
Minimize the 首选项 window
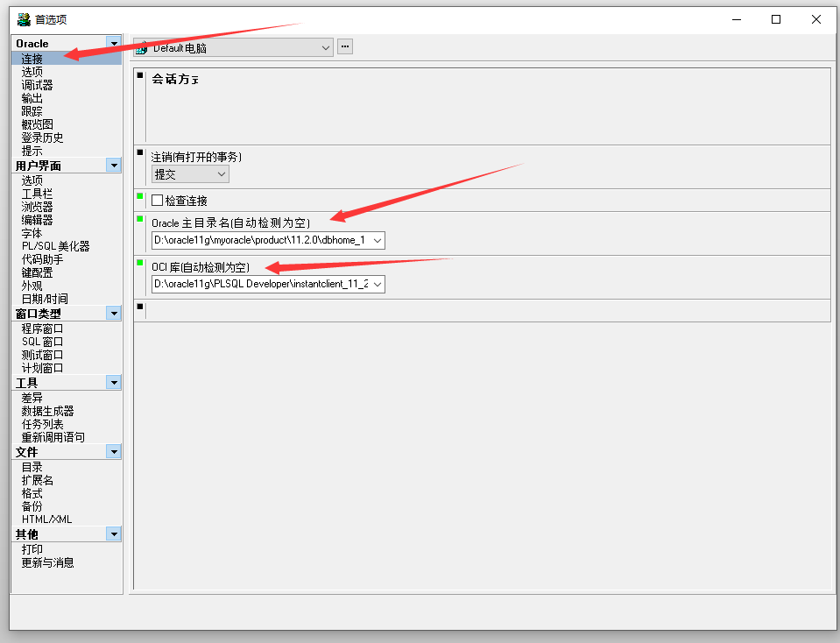tap(737, 19)
